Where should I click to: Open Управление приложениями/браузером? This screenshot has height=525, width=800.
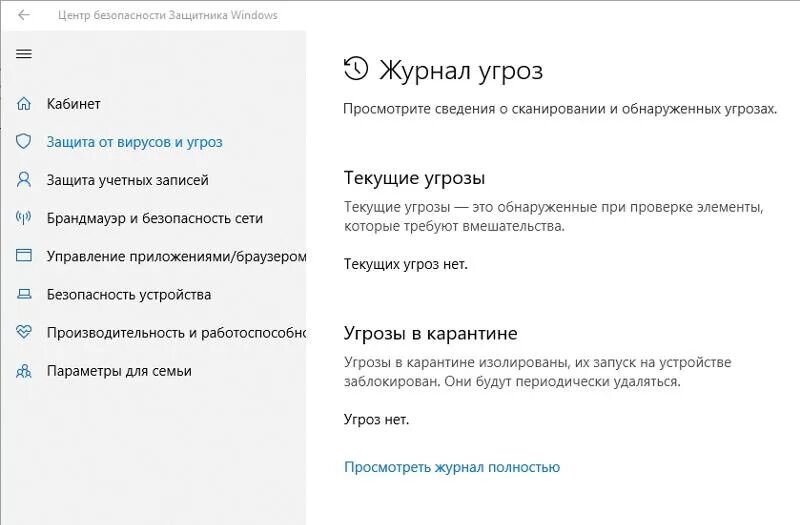pyautogui.click(x=176, y=256)
